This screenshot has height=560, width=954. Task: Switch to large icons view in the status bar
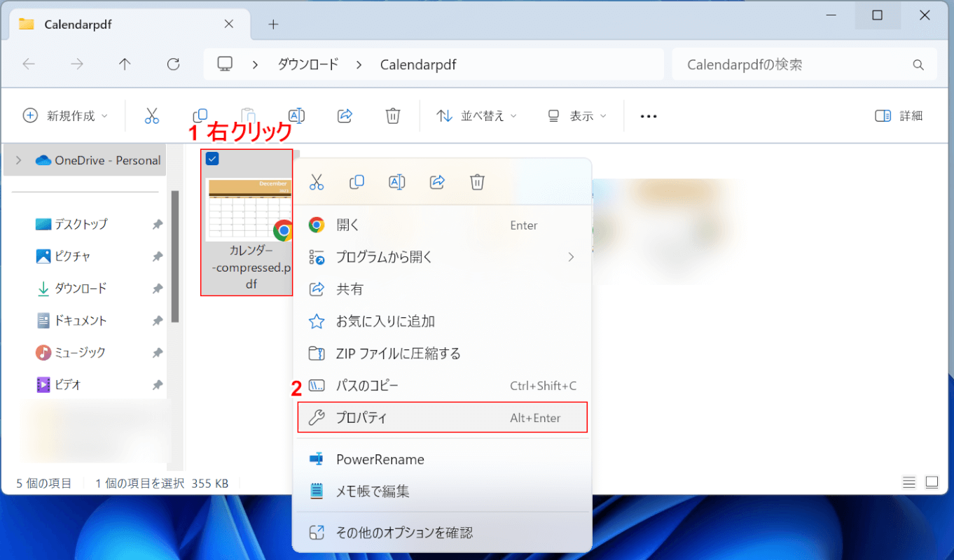(932, 482)
